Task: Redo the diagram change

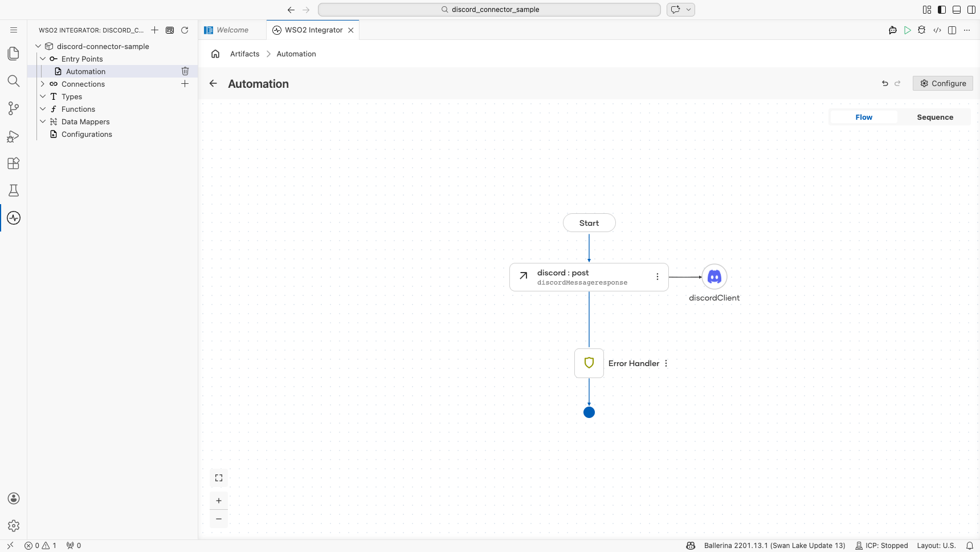Action: (x=898, y=83)
